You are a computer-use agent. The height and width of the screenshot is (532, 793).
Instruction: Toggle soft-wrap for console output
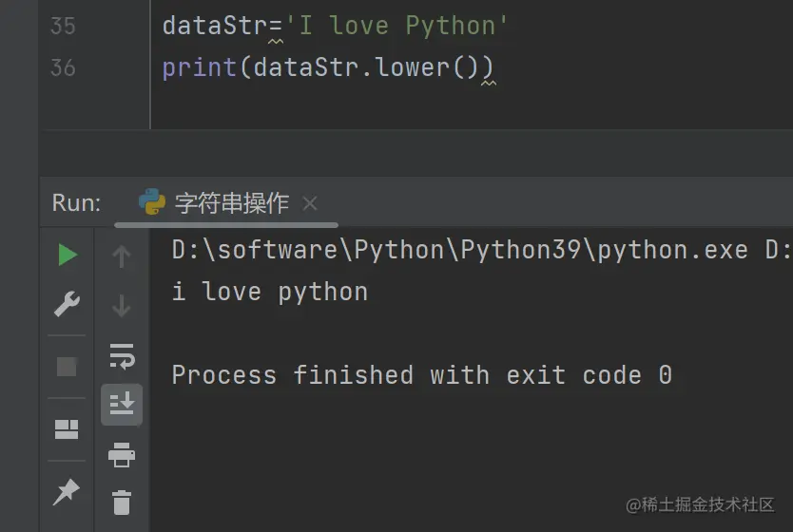tap(122, 356)
